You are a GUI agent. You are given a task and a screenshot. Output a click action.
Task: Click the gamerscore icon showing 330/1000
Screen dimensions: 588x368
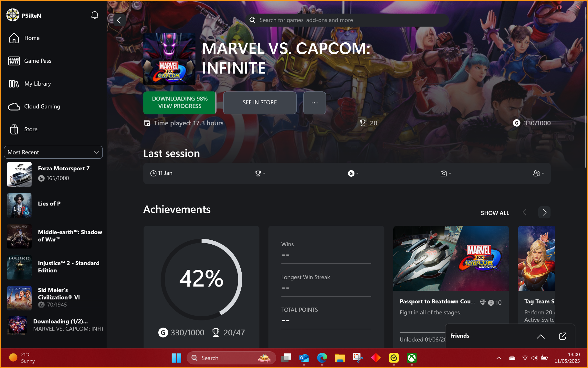pyautogui.click(x=517, y=123)
